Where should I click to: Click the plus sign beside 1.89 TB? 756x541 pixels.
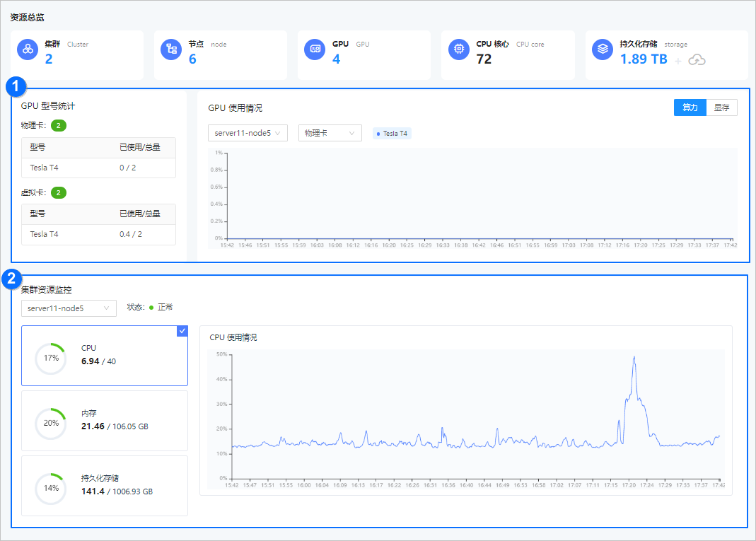(678, 62)
